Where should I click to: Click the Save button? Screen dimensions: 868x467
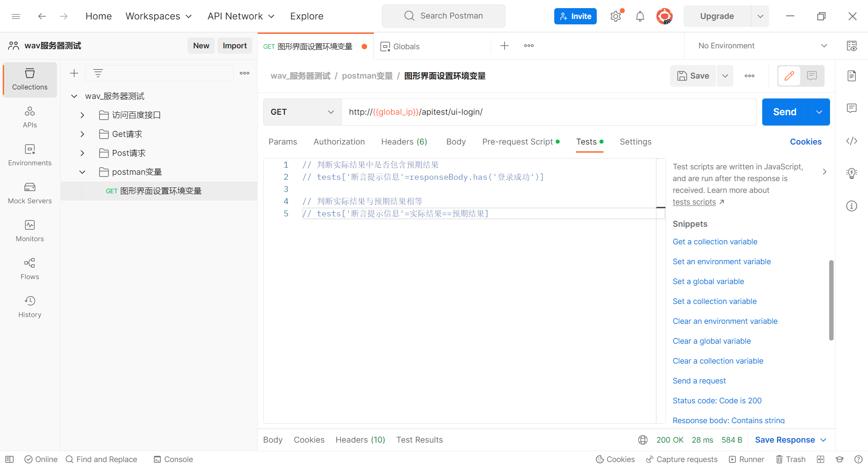693,76
